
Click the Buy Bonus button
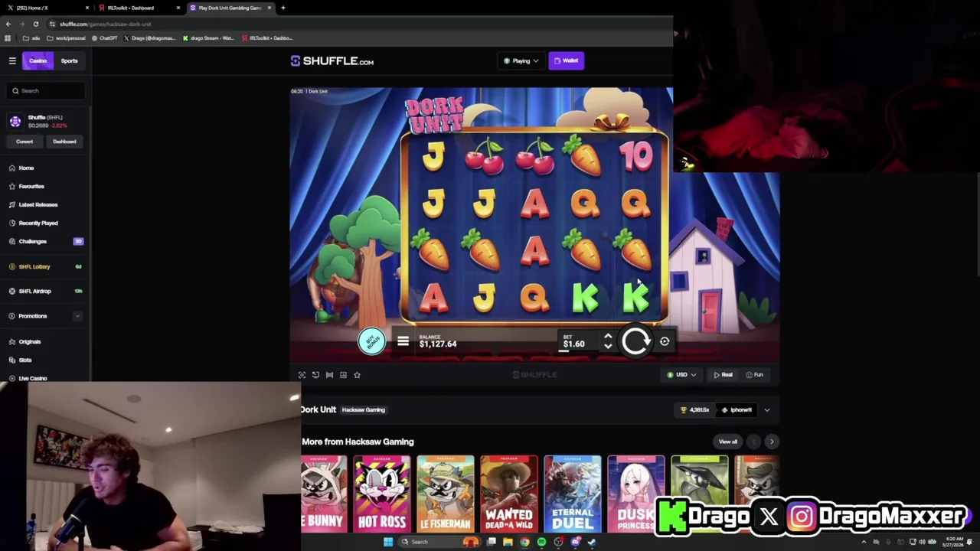pos(372,341)
